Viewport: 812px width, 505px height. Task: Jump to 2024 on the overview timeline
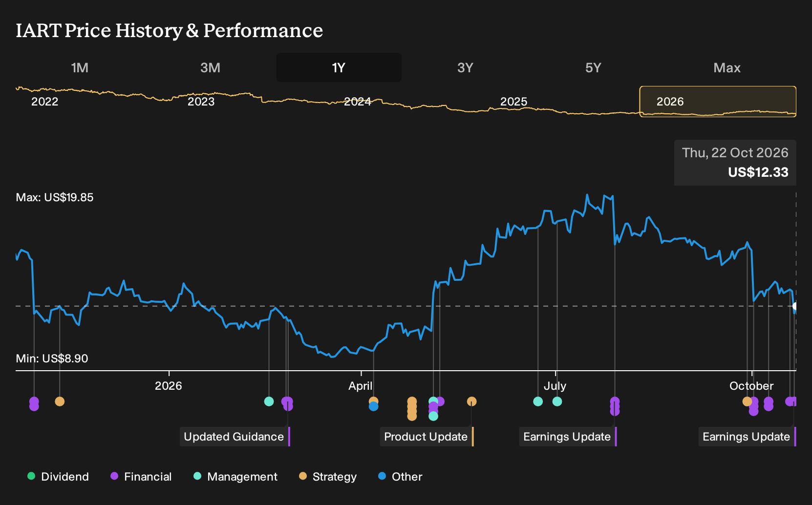[357, 102]
